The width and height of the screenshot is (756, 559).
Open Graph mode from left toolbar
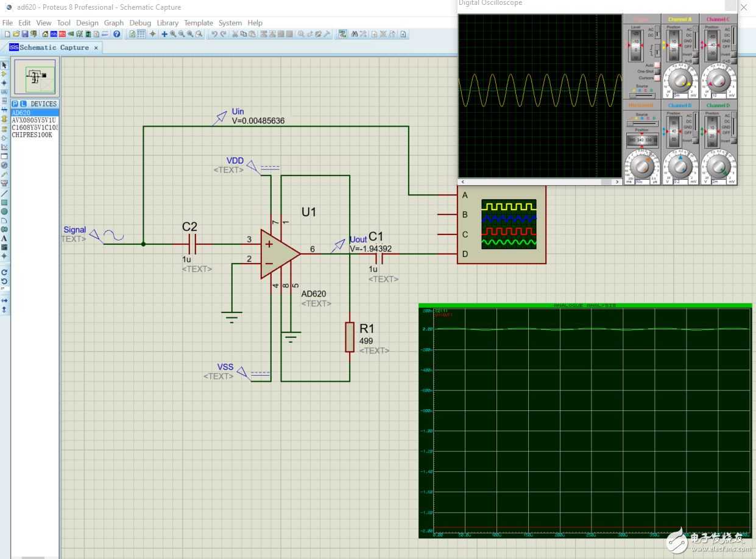(x=5, y=147)
